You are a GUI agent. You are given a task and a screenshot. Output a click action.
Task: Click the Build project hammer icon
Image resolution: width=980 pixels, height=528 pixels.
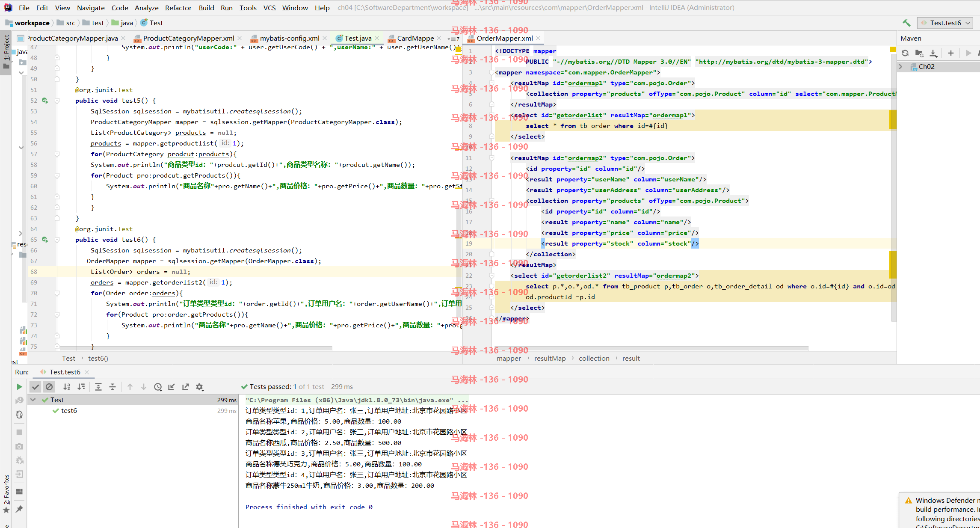(906, 23)
